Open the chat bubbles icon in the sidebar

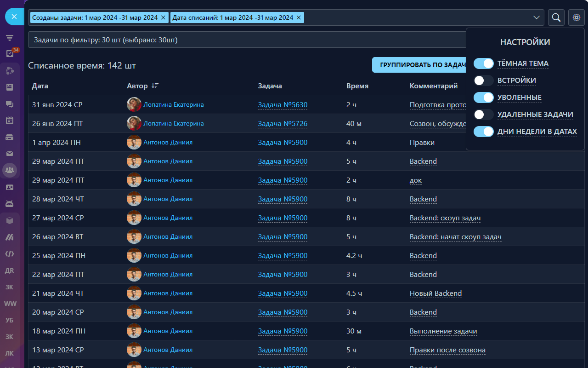[10, 104]
